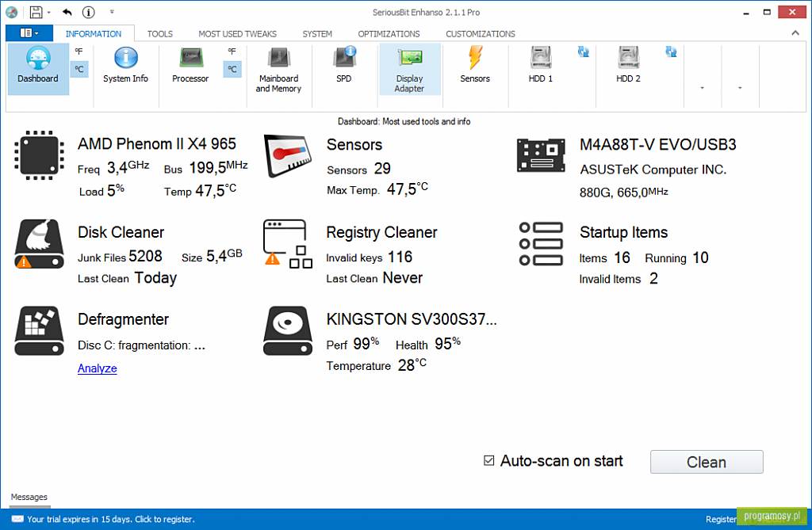Click the KINGSTON disk drive icon

pyautogui.click(x=288, y=330)
